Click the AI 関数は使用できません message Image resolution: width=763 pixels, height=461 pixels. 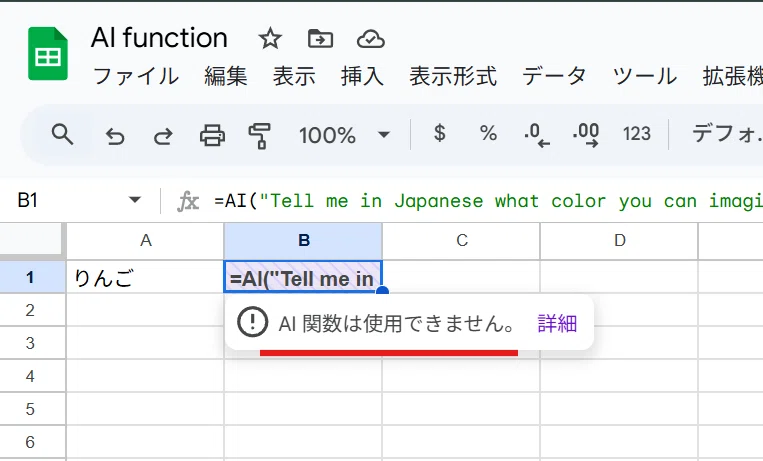point(396,323)
